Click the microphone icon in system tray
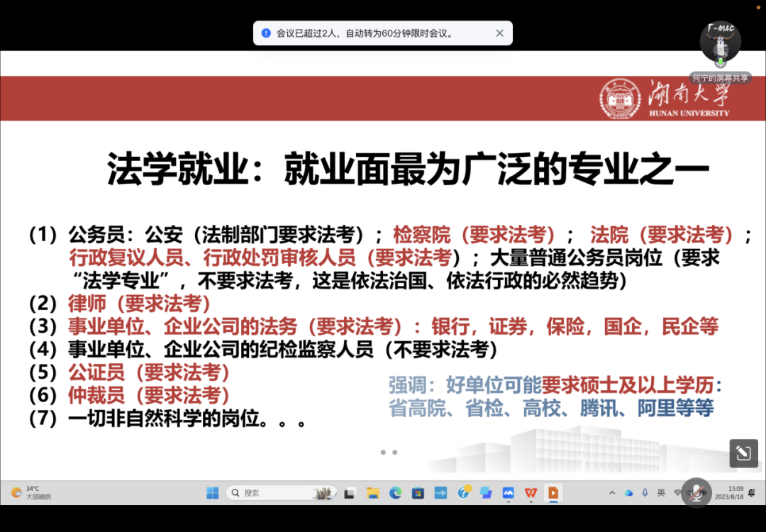Image resolution: width=766 pixels, height=532 pixels. tap(645, 493)
